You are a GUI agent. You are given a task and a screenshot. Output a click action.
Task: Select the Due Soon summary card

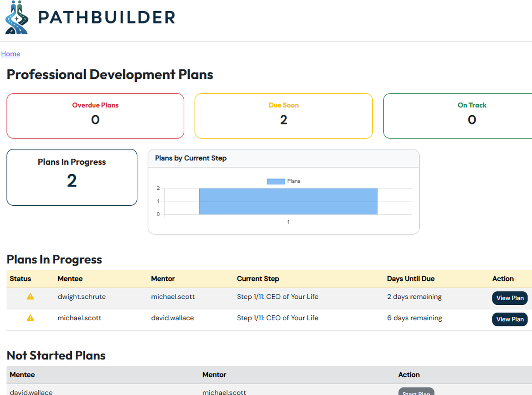click(283, 116)
